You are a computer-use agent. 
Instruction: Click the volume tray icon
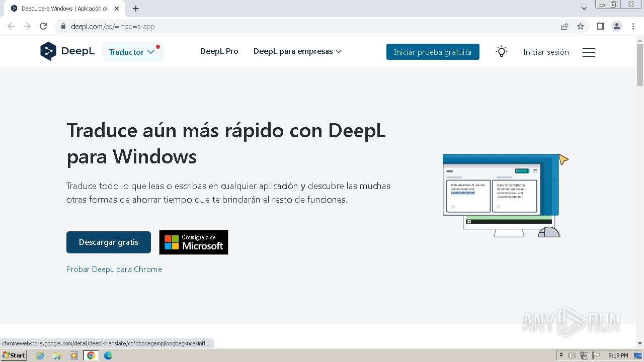tap(572, 355)
